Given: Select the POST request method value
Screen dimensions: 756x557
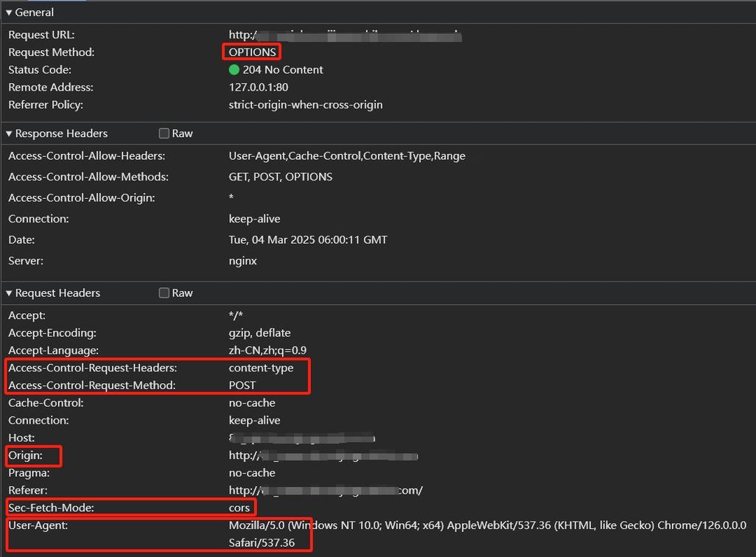Looking at the screenshot, I should [x=242, y=385].
